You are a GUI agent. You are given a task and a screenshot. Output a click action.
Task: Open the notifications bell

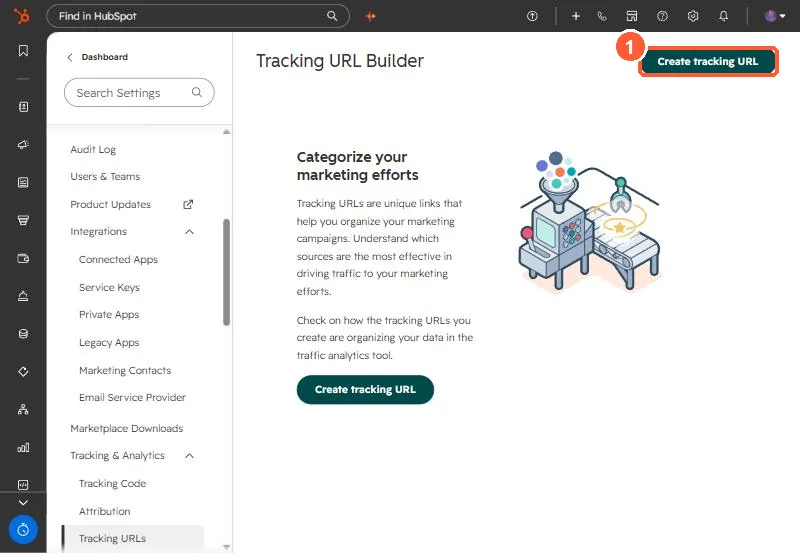tap(723, 16)
